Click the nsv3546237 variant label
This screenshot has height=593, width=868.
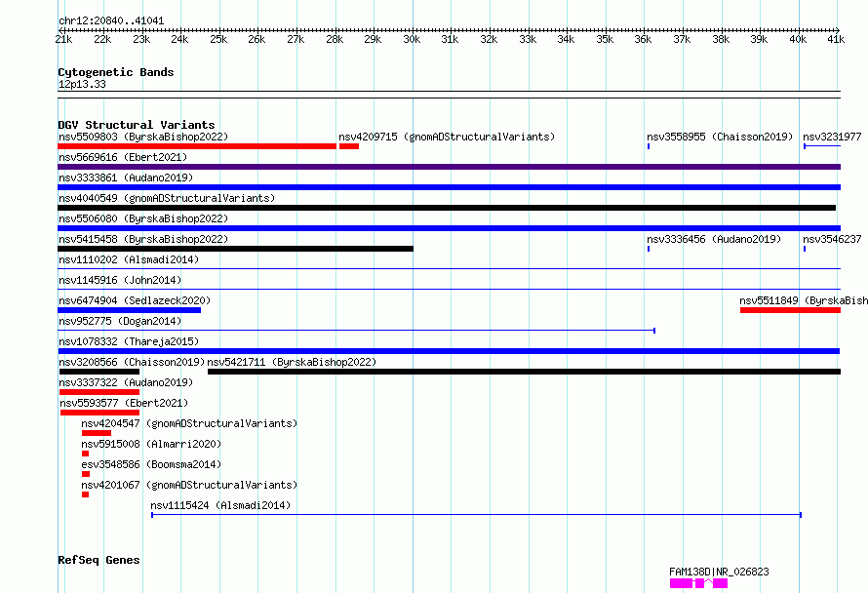point(832,239)
